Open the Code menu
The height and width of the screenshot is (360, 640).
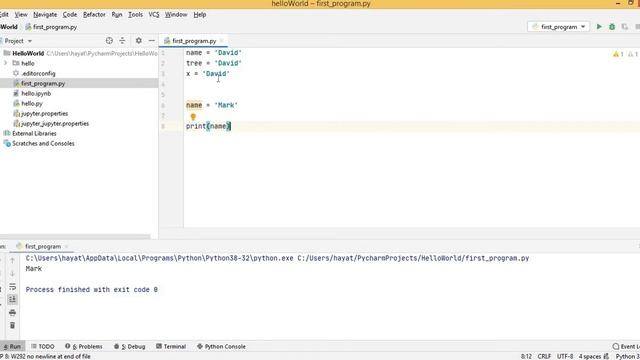click(69, 15)
